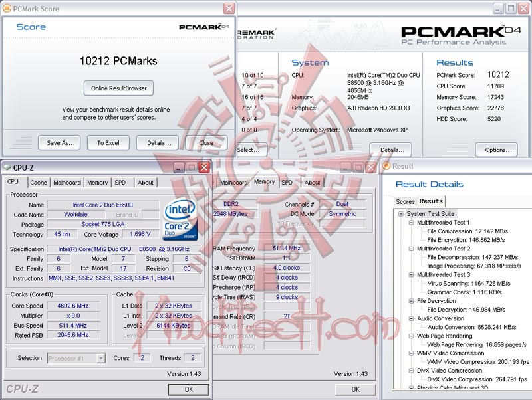
Task: Collapse Multithreaded Test 3 node
Action: click(x=411, y=275)
